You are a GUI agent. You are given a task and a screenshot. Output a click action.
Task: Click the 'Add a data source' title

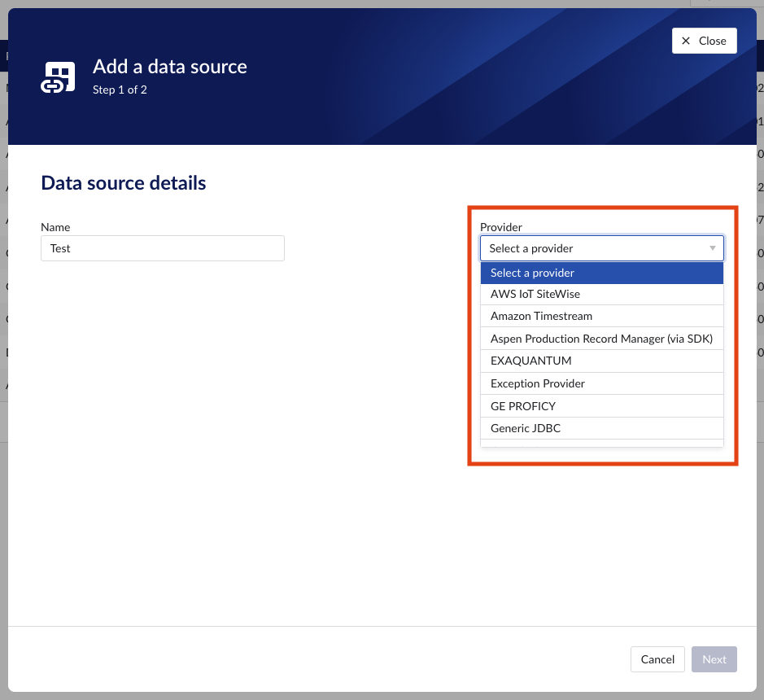tap(169, 67)
